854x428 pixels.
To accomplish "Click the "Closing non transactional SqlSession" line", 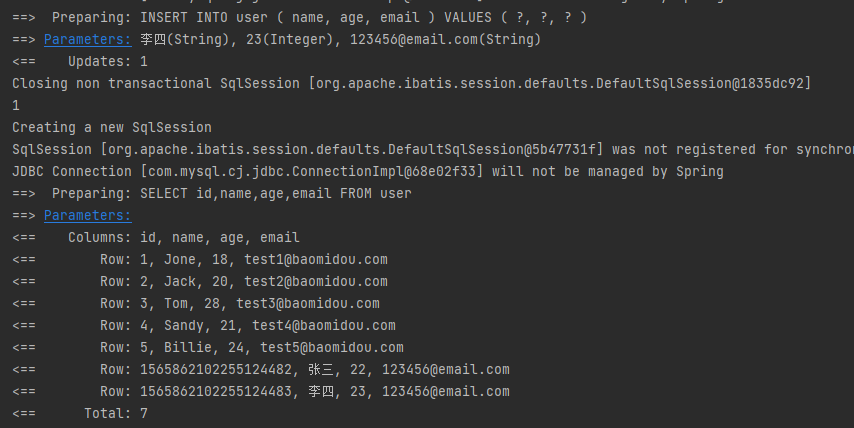I will [410, 84].
